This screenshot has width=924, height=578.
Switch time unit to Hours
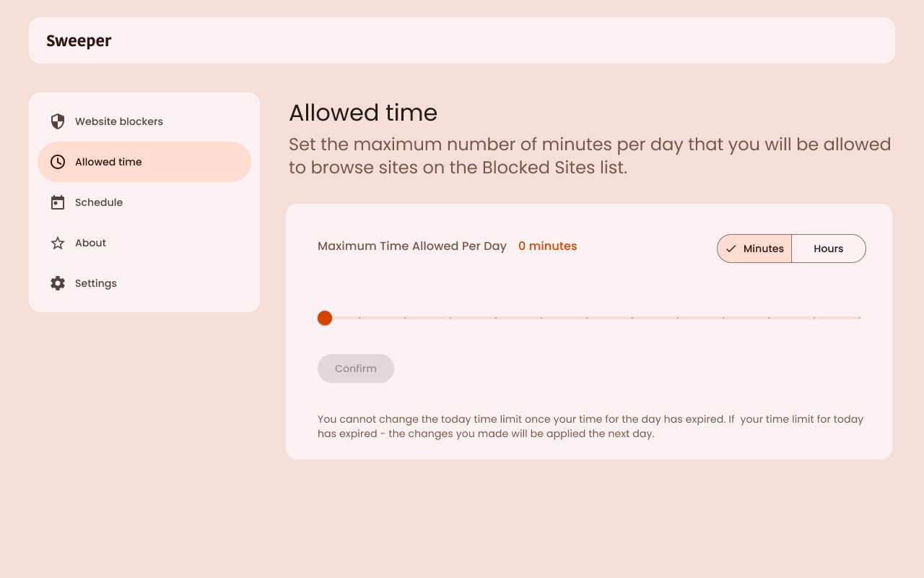coord(828,249)
